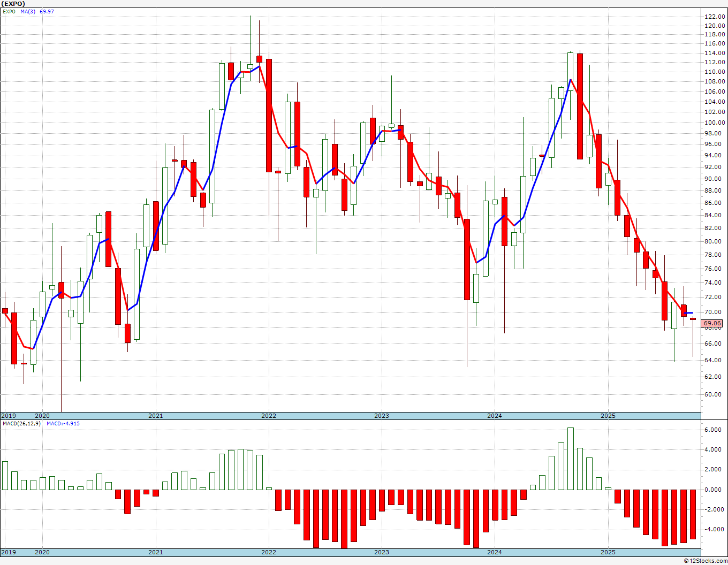The height and width of the screenshot is (565, 728).
Task: Select the green EXPO legend label
Action: click(x=9, y=11)
